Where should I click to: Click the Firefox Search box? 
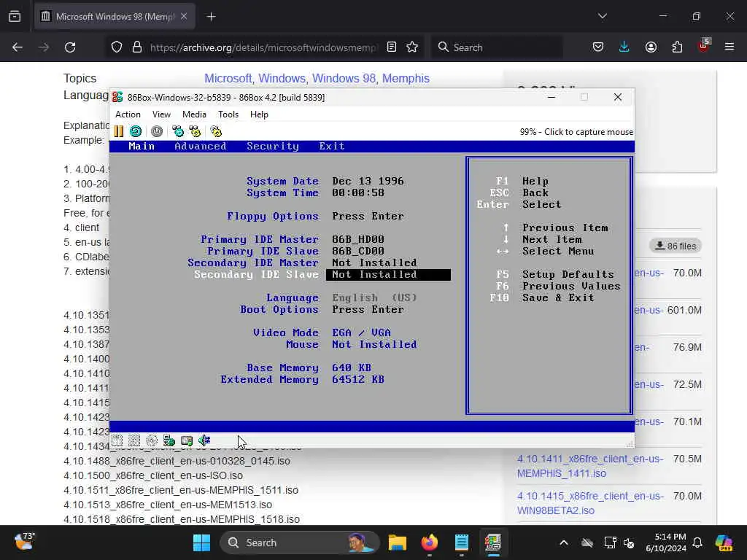[x=496, y=47]
